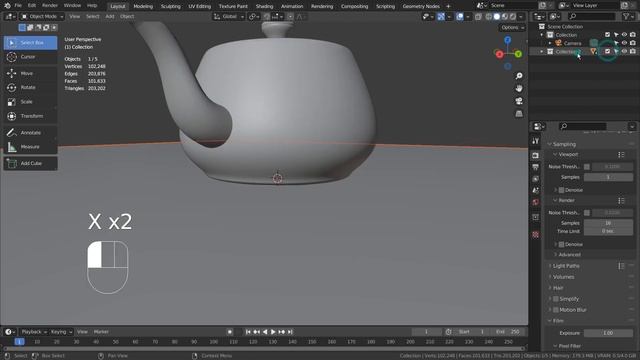Enable the Motion Blur checkbox
Screen dimensions: 640x360
556,310
